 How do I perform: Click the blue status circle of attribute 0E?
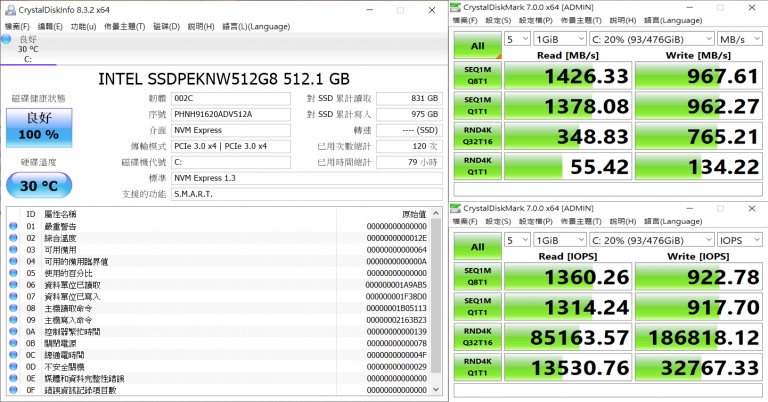point(13,378)
